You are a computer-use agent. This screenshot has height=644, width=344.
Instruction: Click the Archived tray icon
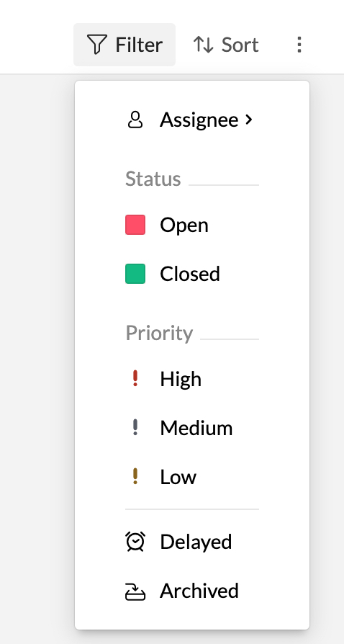tap(135, 591)
